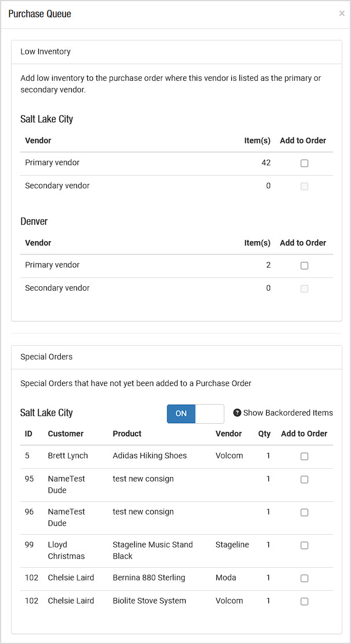The image size is (351, 644).
Task: Toggle the Show Backordered Items ON switch
Action: (x=195, y=413)
